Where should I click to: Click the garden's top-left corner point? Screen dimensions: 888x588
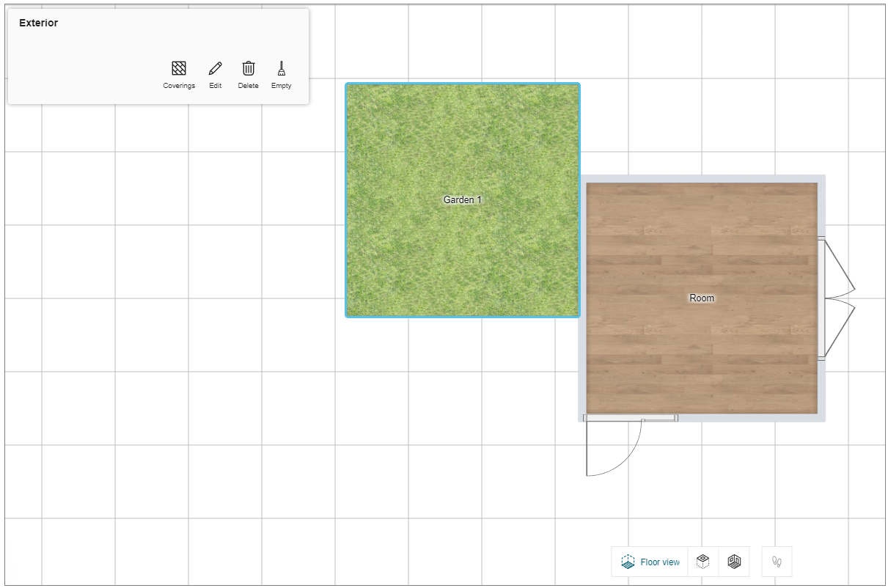click(347, 84)
